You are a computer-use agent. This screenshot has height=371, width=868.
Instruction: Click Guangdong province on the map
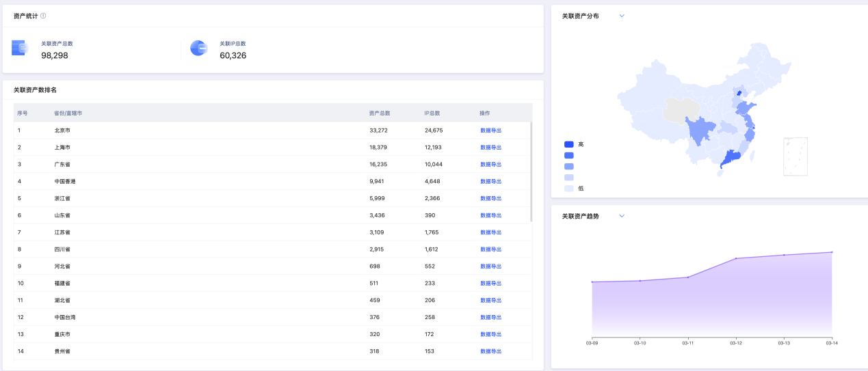(x=732, y=156)
